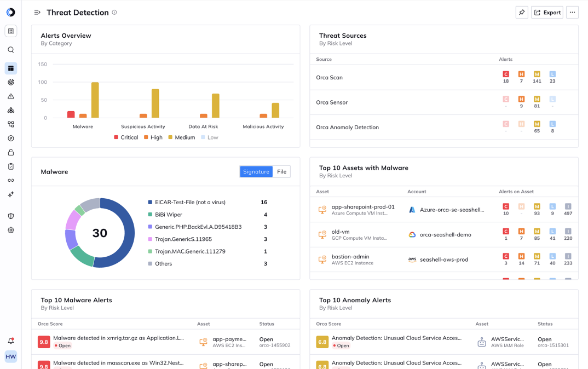Toggle the Medium legend in Alerts Overview

click(x=182, y=137)
